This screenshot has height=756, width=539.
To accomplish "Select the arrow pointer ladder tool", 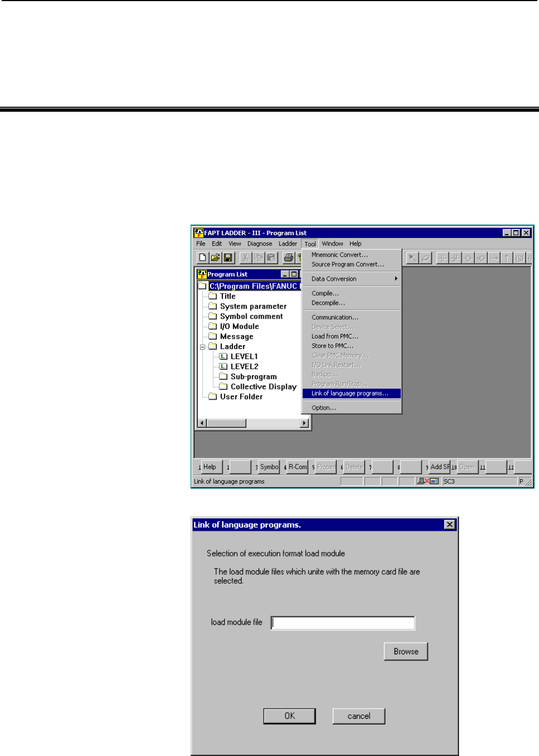I will 412,258.
